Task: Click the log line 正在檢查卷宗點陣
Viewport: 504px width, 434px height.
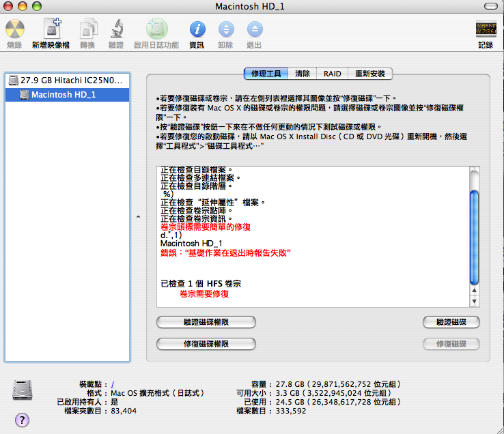Action: pos(197,211)
